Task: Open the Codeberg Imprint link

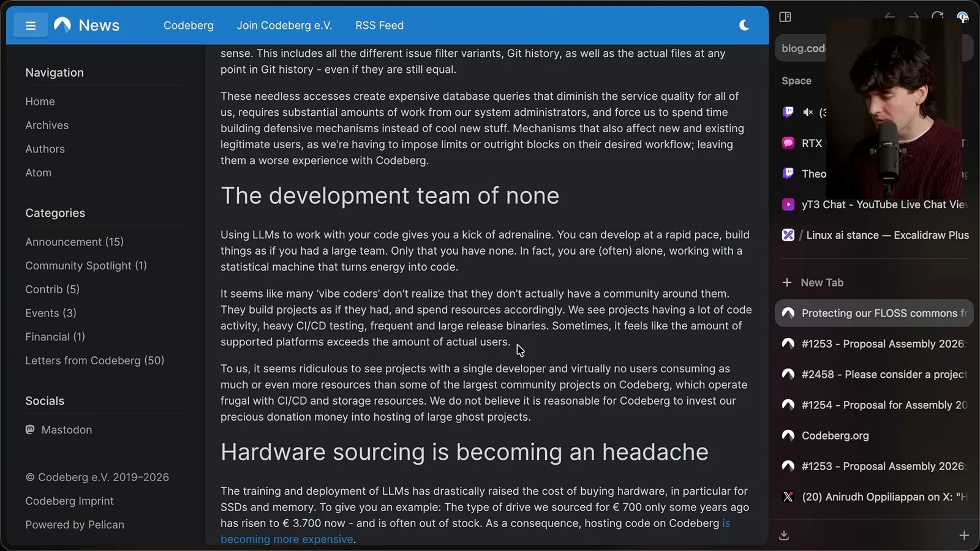Action: [69, 501]
